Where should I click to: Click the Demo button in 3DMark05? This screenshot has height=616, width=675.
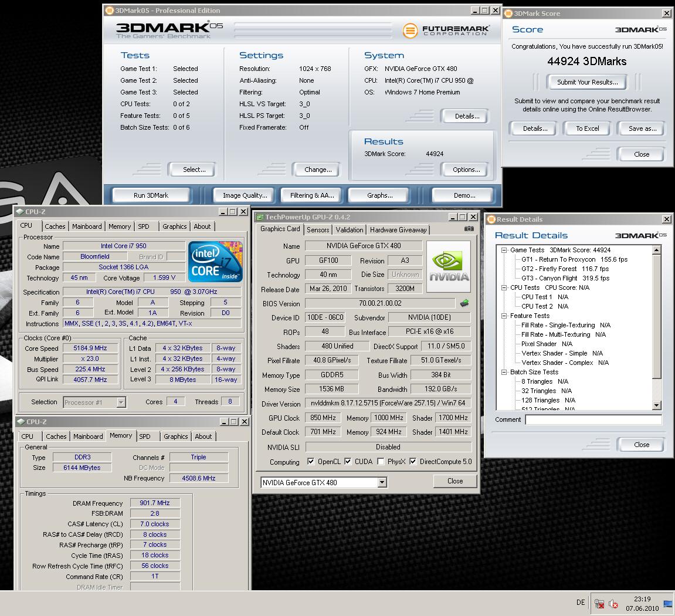click(464, 195)
